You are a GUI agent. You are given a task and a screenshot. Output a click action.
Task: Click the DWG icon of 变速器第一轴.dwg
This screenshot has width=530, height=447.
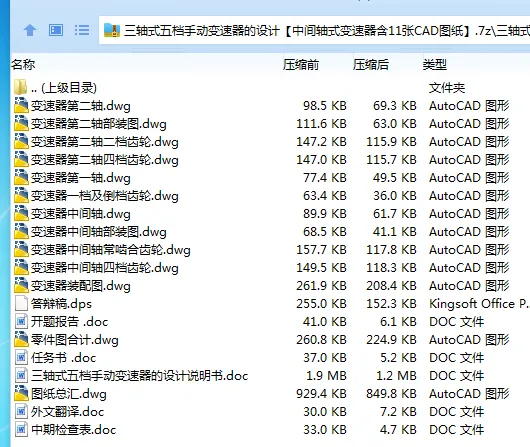click(x=21, y=177)
